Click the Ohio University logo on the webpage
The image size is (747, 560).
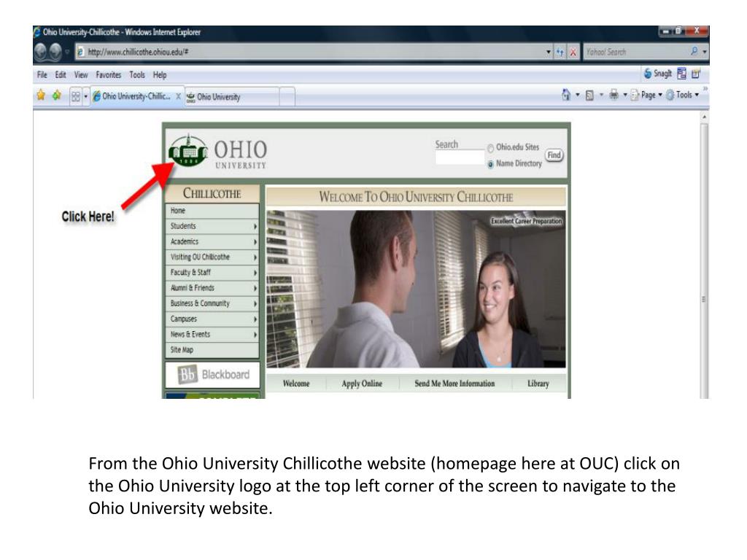point(217,152)
